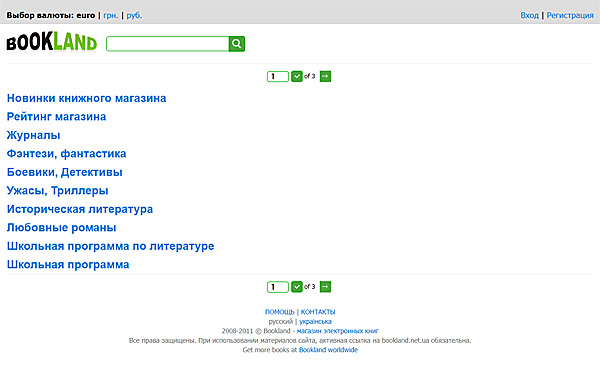The image size is (600, 375).
Task: Click the bottom next-page arrow icon
Action: click(x=325, y=287)
